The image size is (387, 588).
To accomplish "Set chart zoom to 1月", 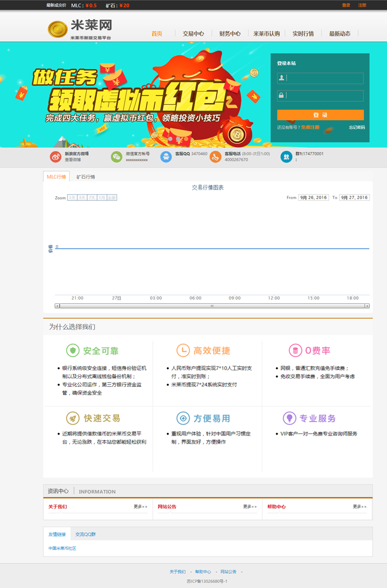I will [102, 198].
